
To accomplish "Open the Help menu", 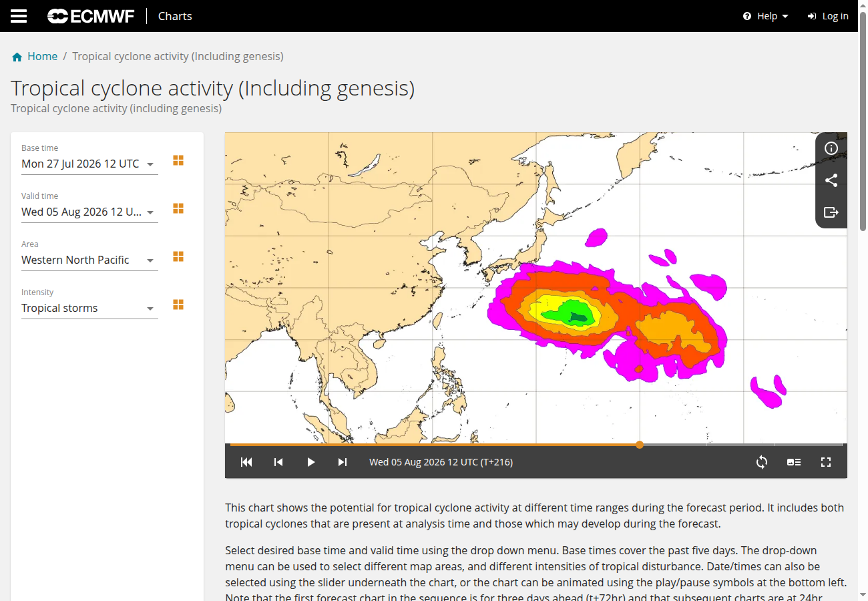I will click(766, 16).
